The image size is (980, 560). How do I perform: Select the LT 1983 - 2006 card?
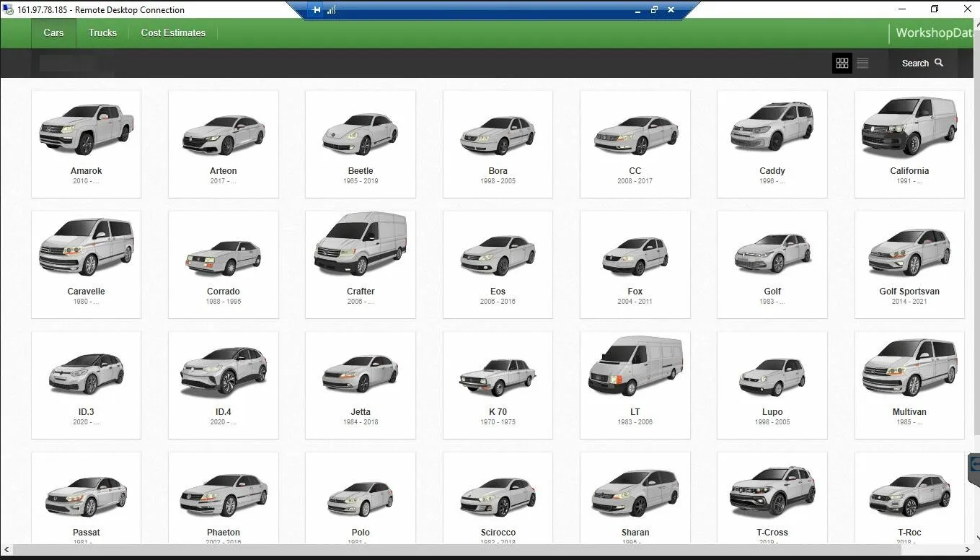[635, 385]
